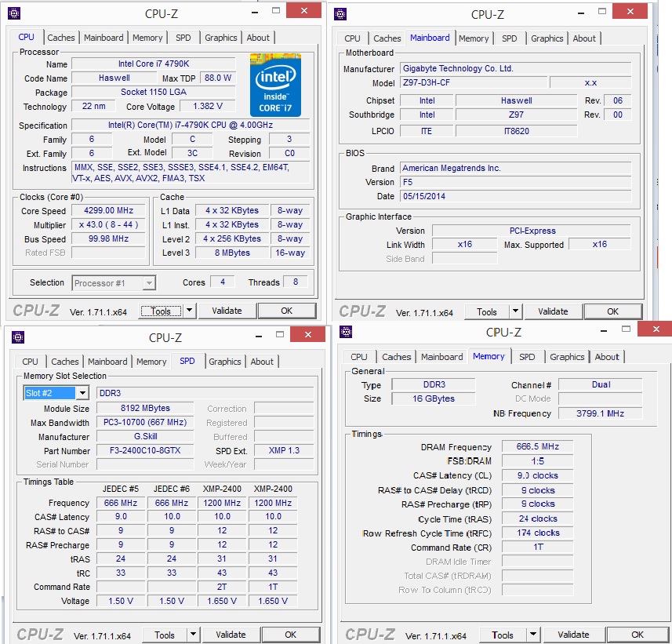The image size is (672, 644).
Task: Click Tools button in Memory window
Action: point(503,635)
